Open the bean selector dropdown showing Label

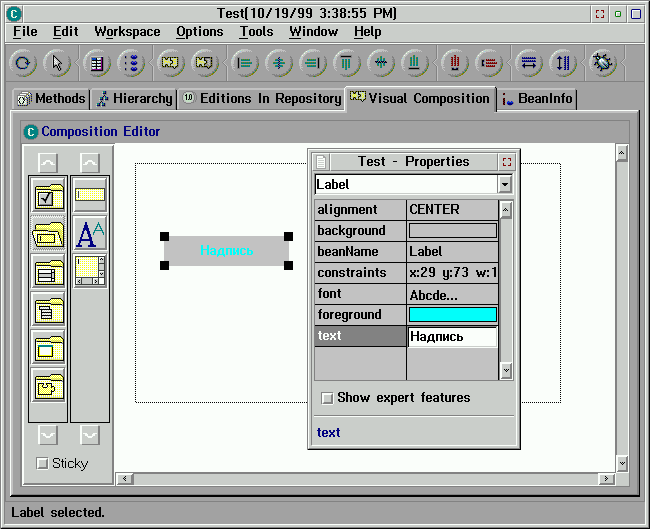505,184
